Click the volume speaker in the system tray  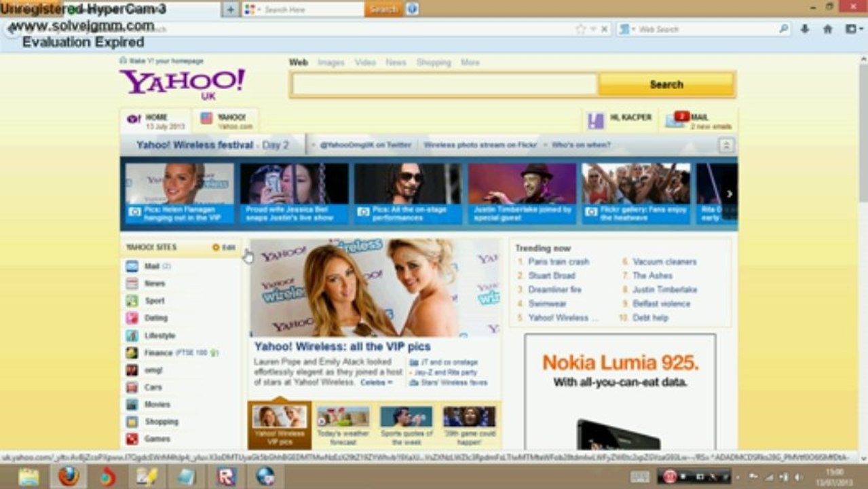click(798, 477)
